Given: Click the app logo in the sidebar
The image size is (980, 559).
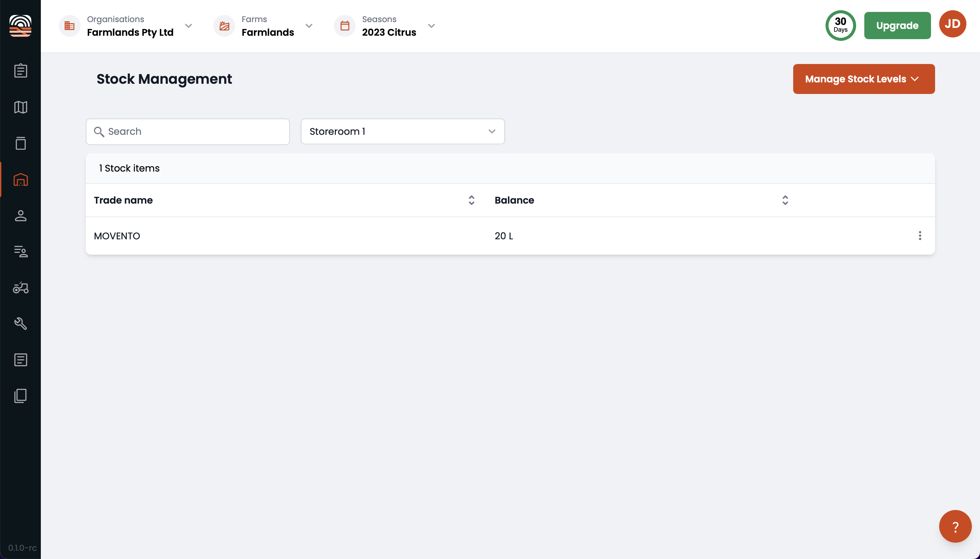Looking at the screenshot, I should point(20,26).
